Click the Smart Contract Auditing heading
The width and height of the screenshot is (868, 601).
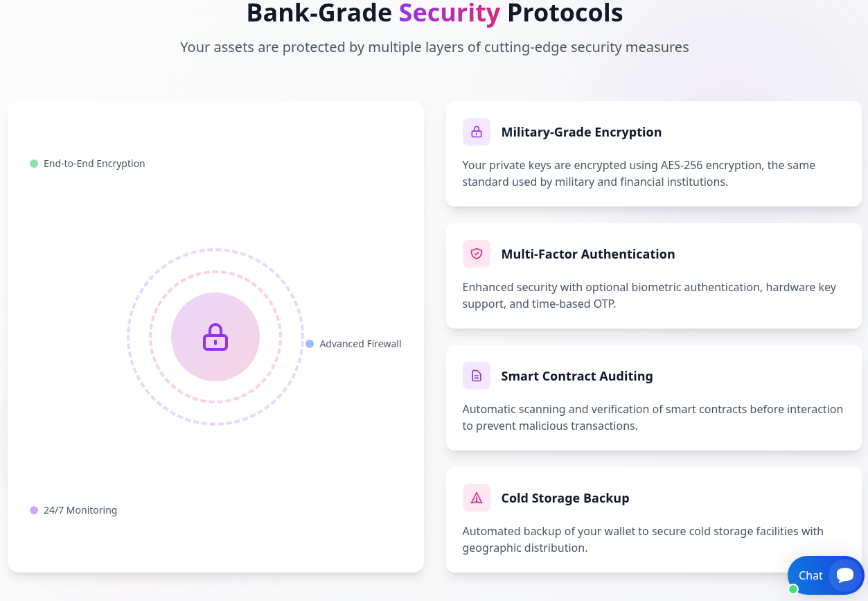[x=576, y=376]
